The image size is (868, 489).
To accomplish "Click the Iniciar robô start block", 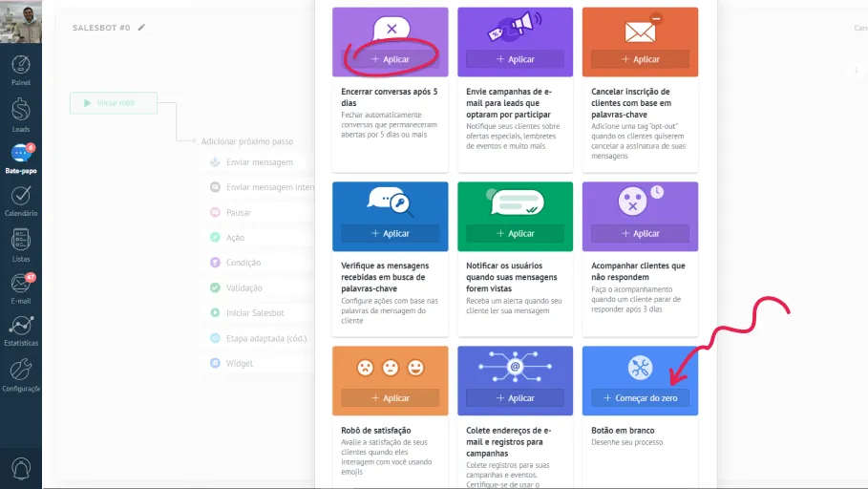I will (114, 103).
